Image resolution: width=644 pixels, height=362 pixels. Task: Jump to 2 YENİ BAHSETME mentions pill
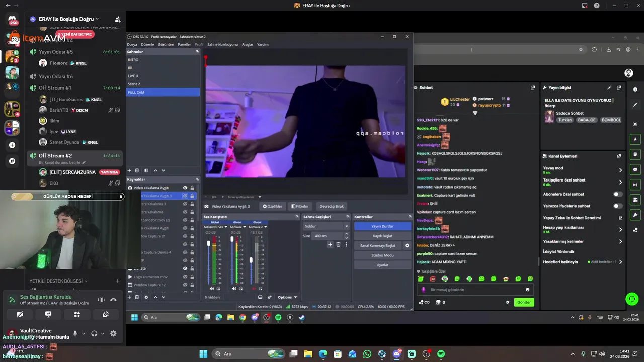(x=75, y=34)
